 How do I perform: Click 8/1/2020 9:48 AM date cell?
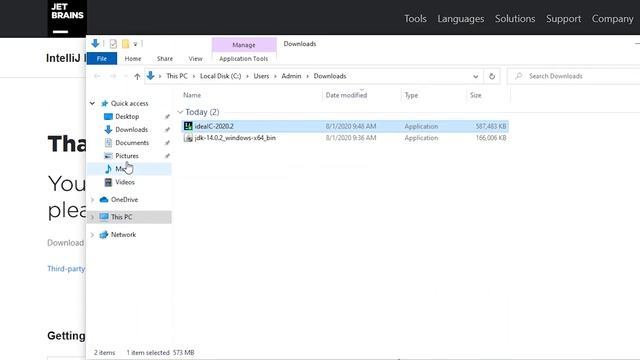[x=351, y=126]
